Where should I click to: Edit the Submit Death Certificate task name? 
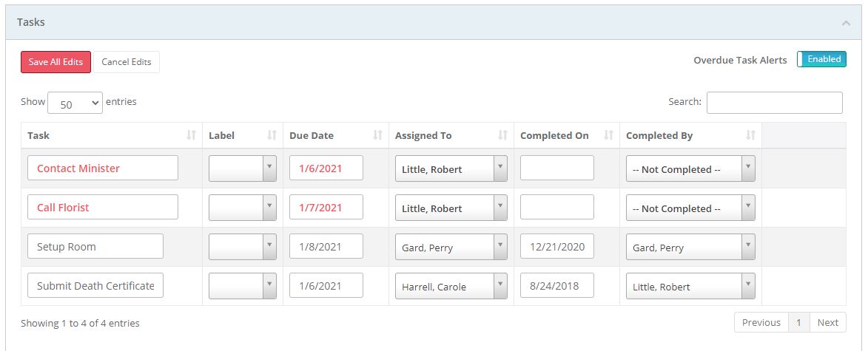(x=95, y=286)
